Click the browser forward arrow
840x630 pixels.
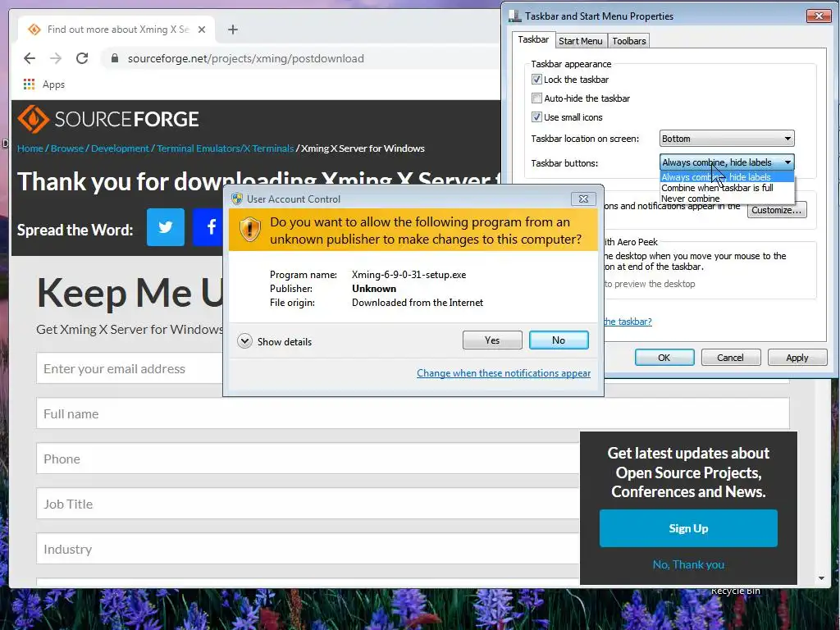click(56, 58)
